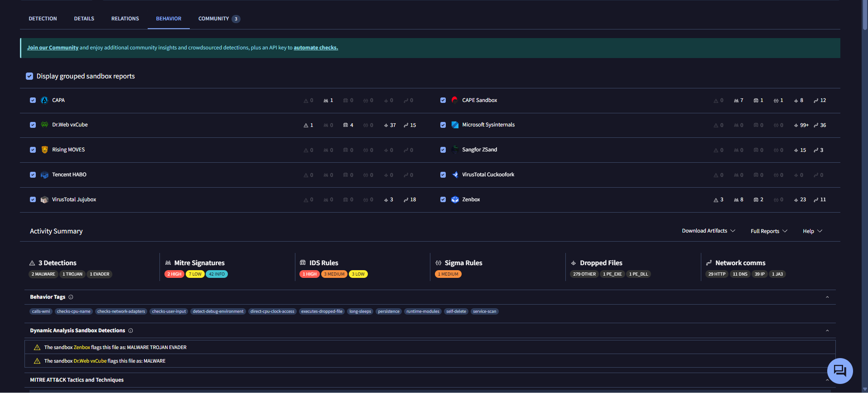Click Dr.Web vxCube IDS rules count icon
Screen dimensions: 868x393
(346, 125)
